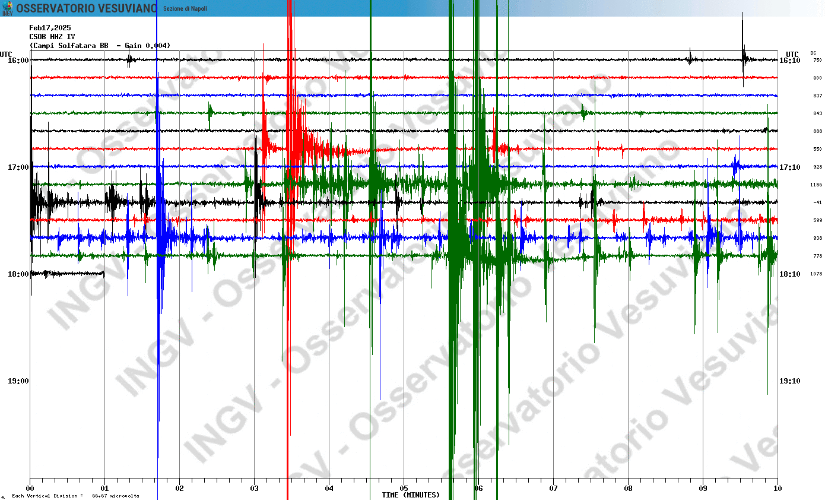Click the 19:00 time label on left
The height and width of the screenshot is (504, 825).
click(x=18, y=381)
